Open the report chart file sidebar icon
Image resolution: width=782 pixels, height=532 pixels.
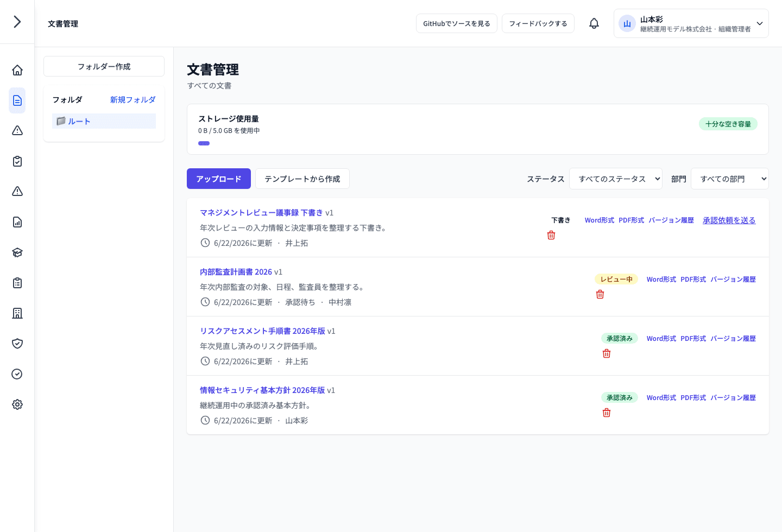pyautogui.click(x=17, y=222)
